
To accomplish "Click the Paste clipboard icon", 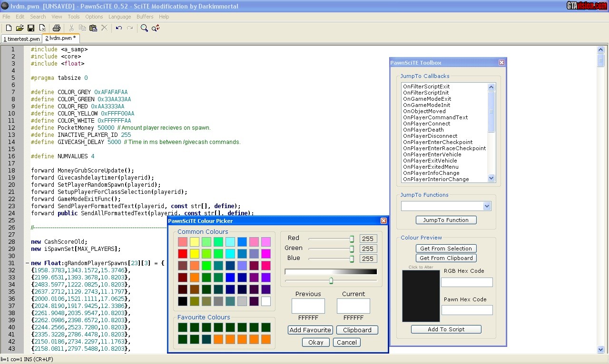I will (93, 28).
